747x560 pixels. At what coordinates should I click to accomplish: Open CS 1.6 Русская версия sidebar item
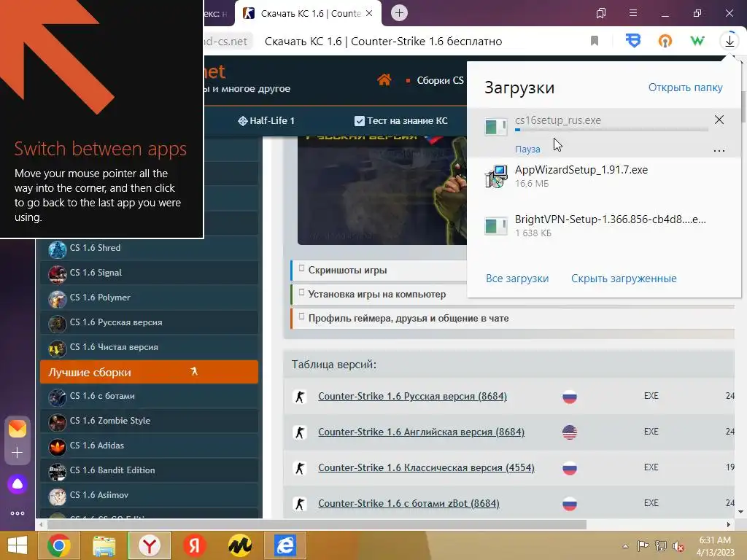[x=149, y=322]
